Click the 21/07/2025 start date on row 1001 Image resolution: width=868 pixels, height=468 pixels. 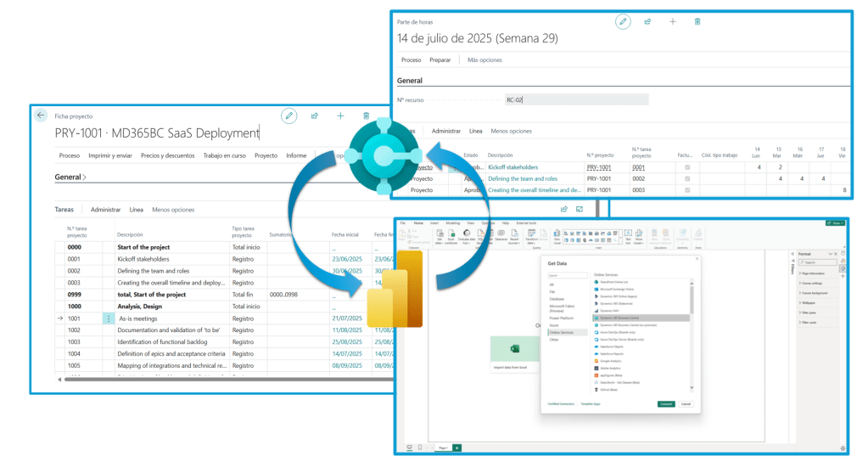point(347,319)
